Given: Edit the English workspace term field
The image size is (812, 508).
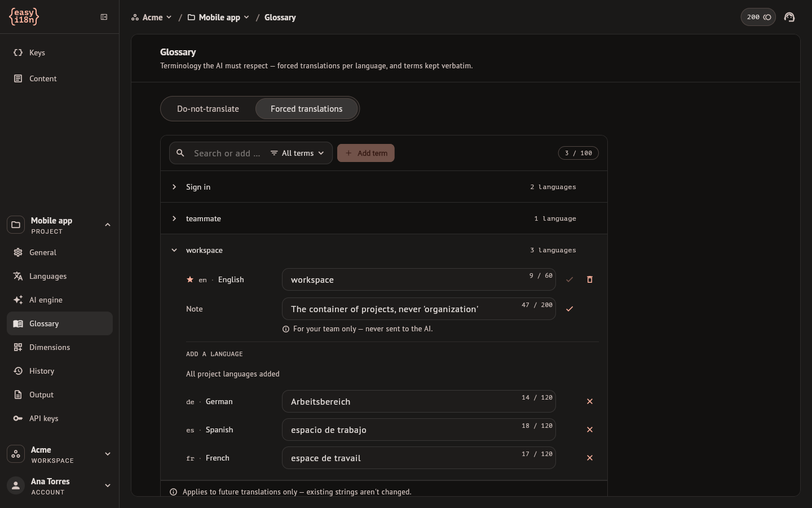Looking at the screenshot, I should pos(419,279).
